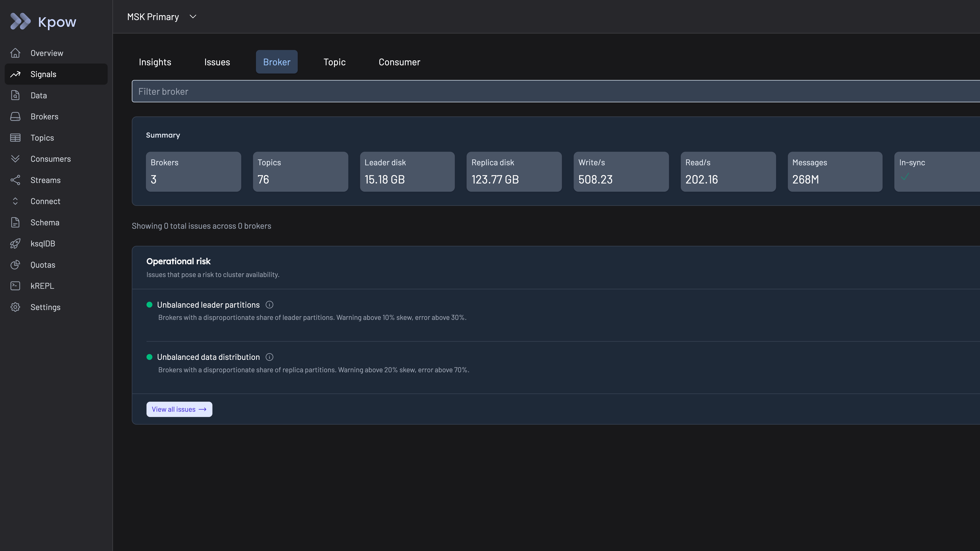Click the Consumers double-chevron icon
Screen dimensions: 980x551
15,159
